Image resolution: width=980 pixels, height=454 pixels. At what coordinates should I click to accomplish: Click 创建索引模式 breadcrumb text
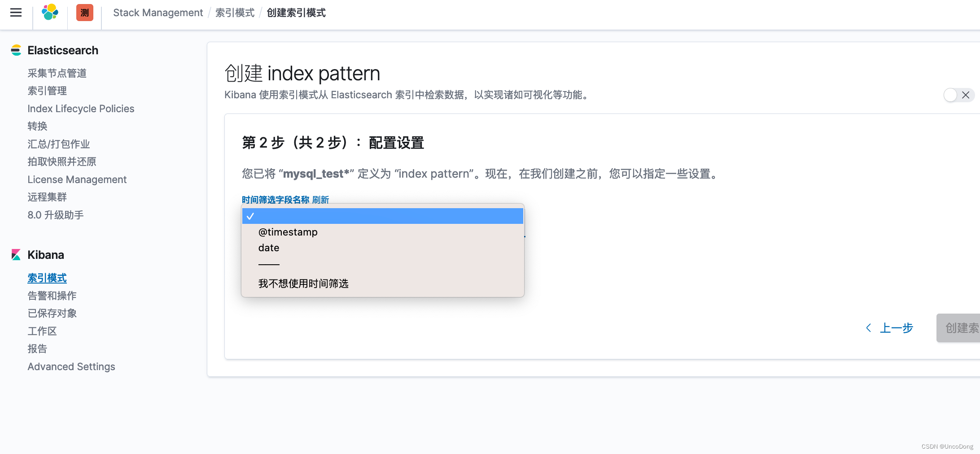tap(296, 13)
